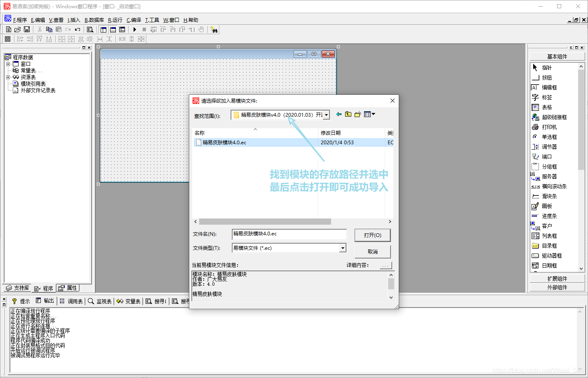This screenshot has width=588, height=378.
Task: Open the C.编译 menu
Action: pos(134,20)
